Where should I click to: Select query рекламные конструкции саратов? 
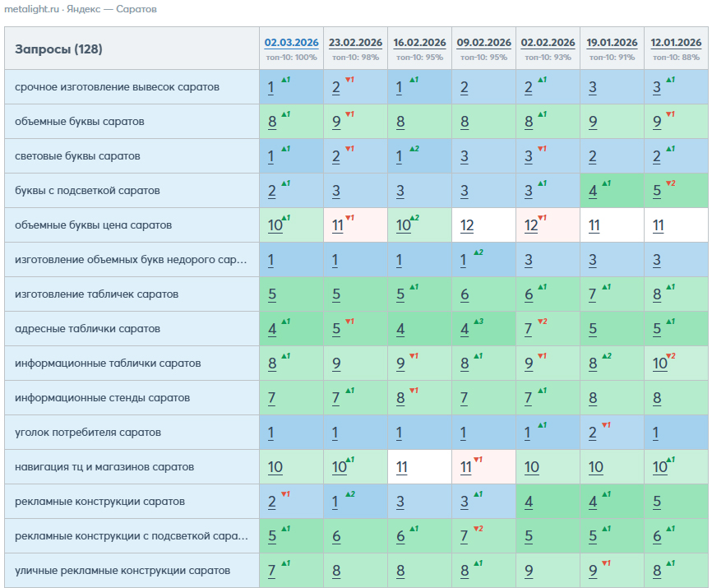coord(100,501)
